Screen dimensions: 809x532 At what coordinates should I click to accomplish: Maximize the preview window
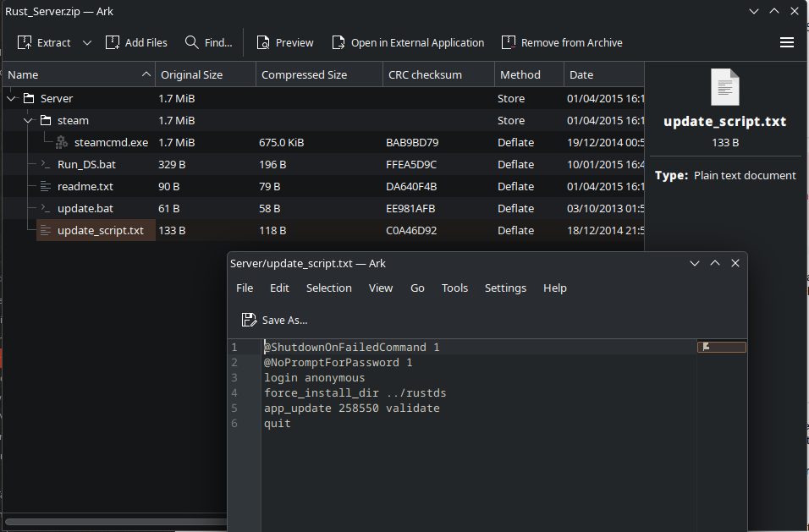click(x=715, y=263)
